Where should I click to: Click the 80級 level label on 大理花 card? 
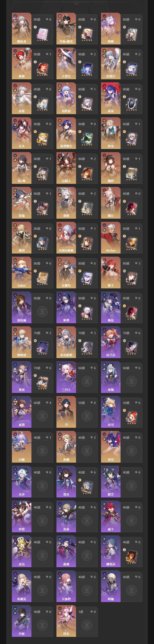click(82, 54)
